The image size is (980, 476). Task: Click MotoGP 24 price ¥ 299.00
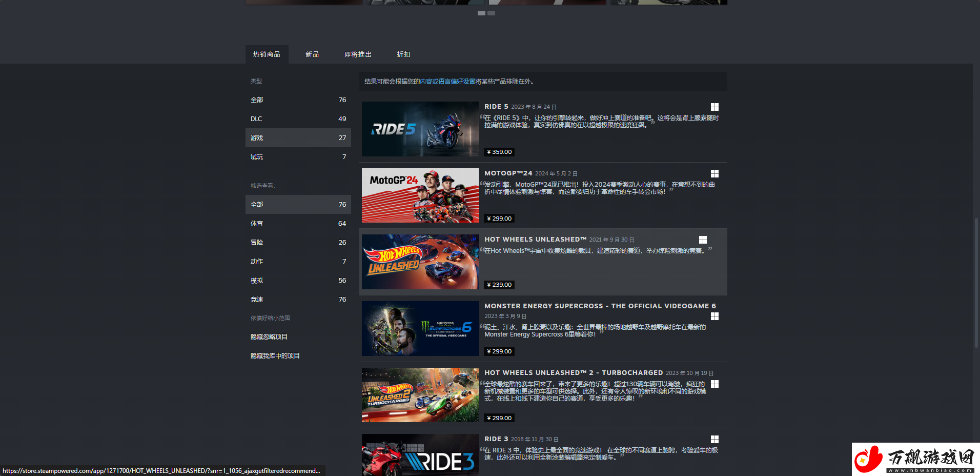[499, 219]
